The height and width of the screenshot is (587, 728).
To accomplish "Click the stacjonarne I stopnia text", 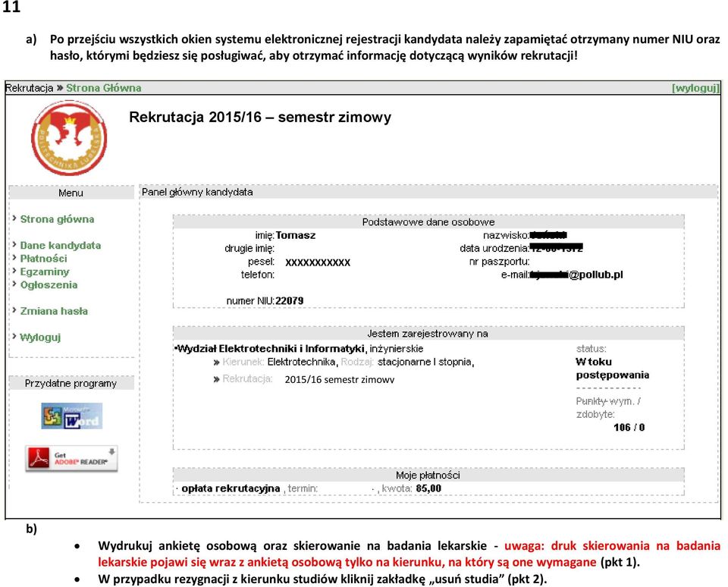I will [425, 362].
